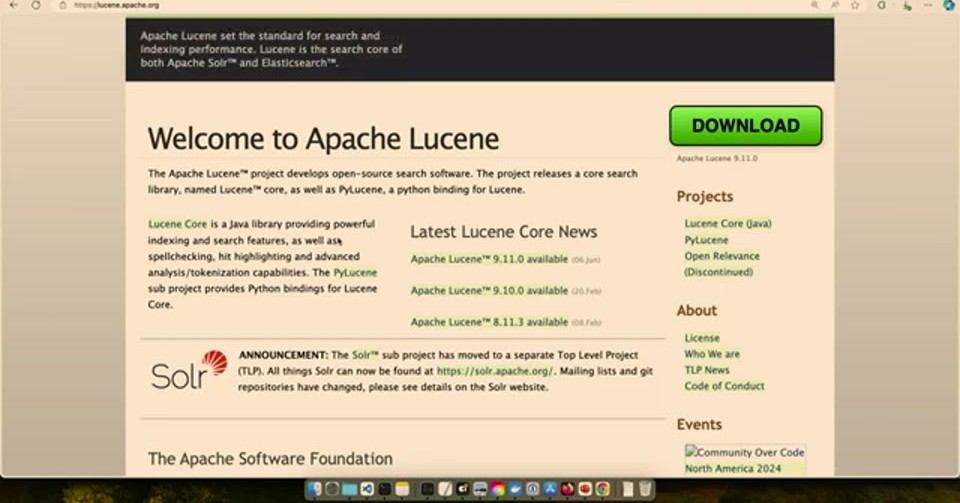View site info via the lock icon
Screen dimensions: 960x503
coord(62,5)
